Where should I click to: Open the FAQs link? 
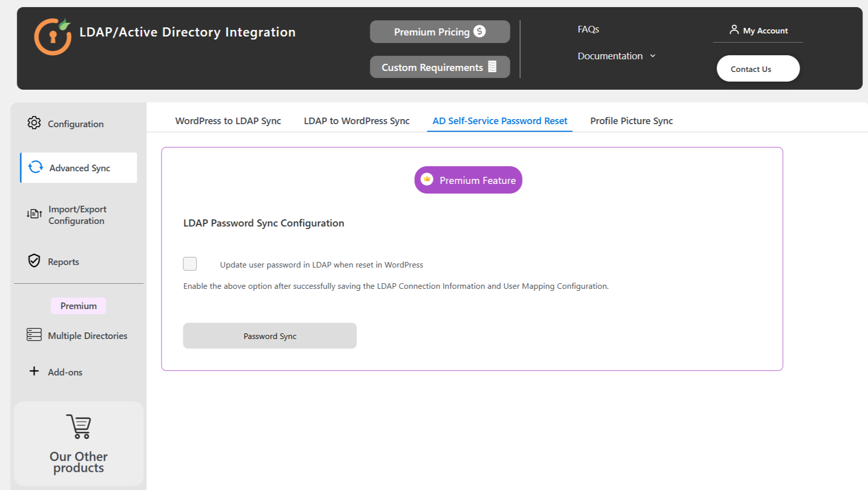(588, 29)
